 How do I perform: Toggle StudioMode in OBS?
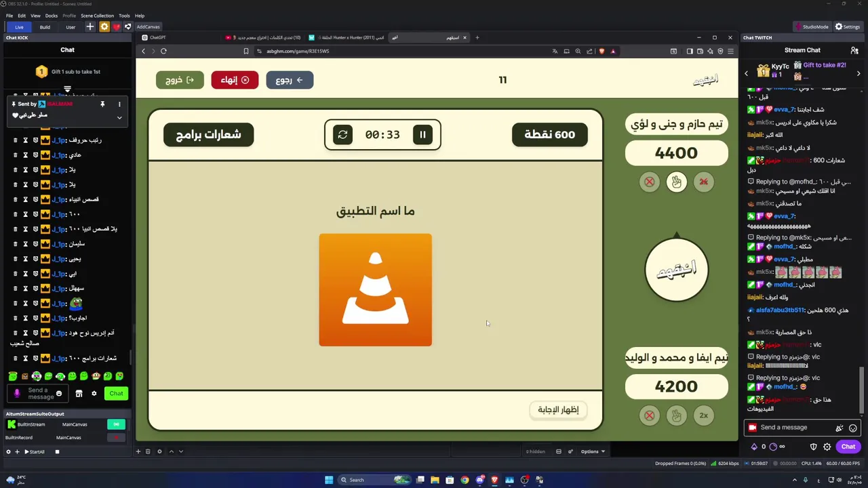(811, 27)
